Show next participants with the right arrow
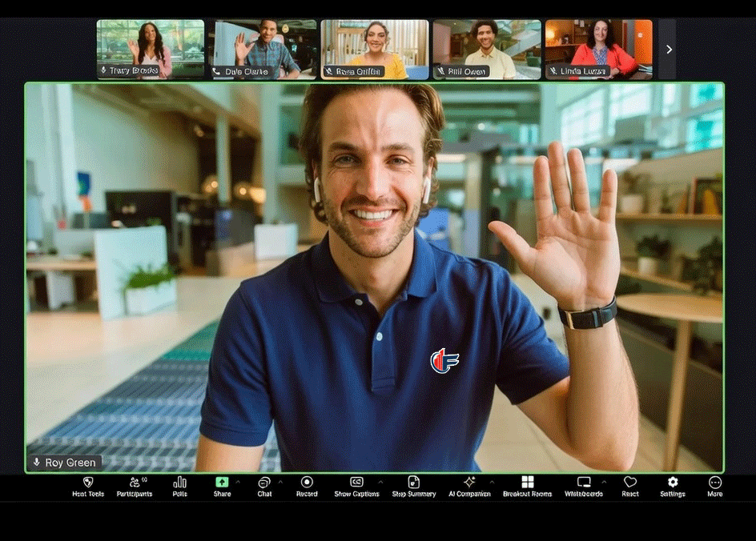This screenshot has width=756, height=541. pos(668,49)
